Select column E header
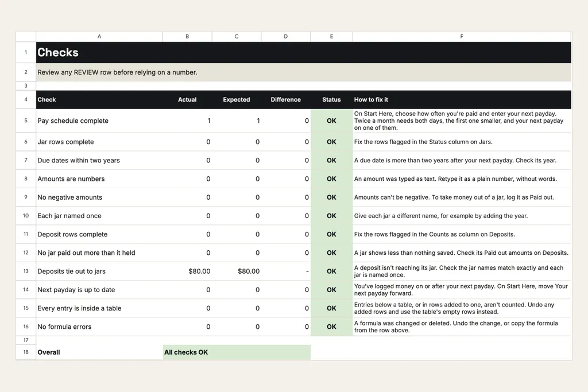588x392 pixels. click(x=331, y=36)
